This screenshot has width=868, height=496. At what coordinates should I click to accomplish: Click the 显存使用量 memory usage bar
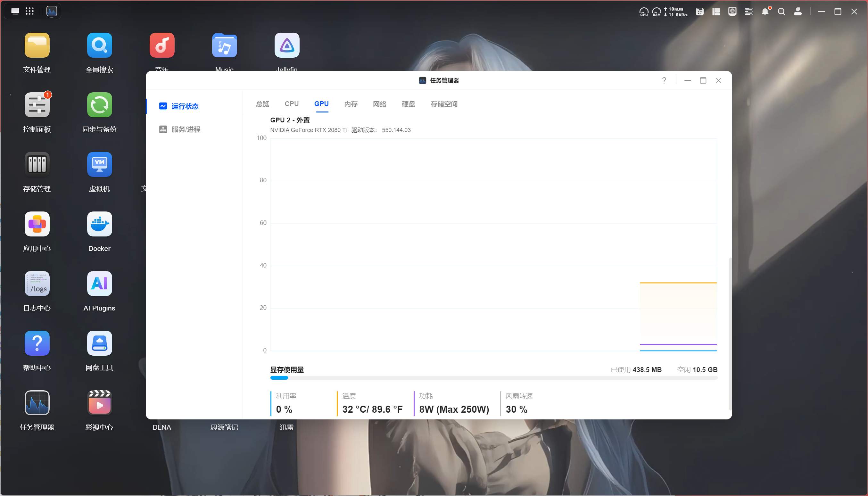[494, 378]
